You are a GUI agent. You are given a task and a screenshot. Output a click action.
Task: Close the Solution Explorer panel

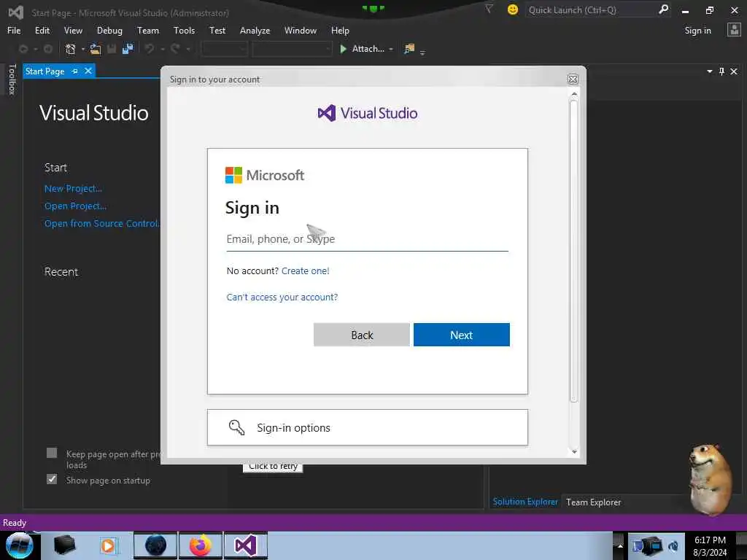tap(734, 71)
